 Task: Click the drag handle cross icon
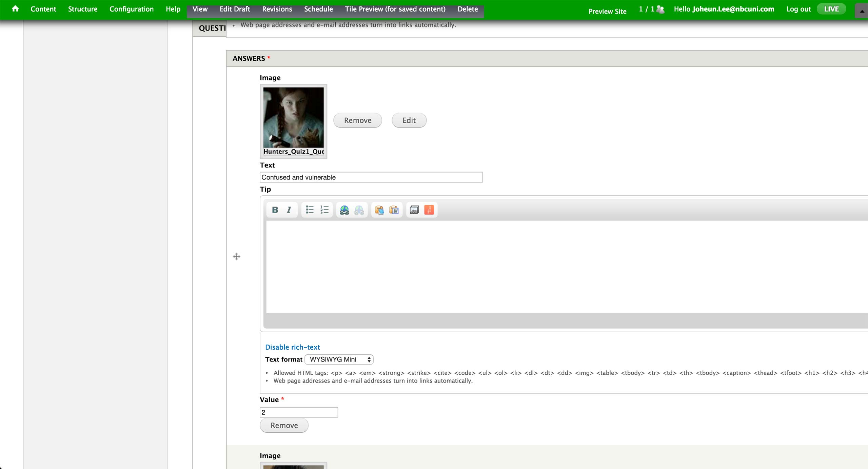[237, 256]
